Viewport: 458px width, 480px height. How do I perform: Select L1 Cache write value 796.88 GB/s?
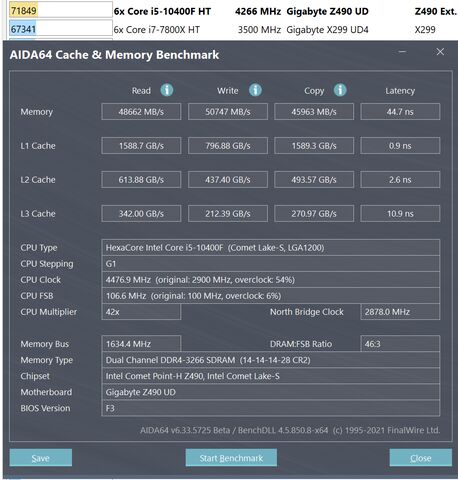(228, 146)
